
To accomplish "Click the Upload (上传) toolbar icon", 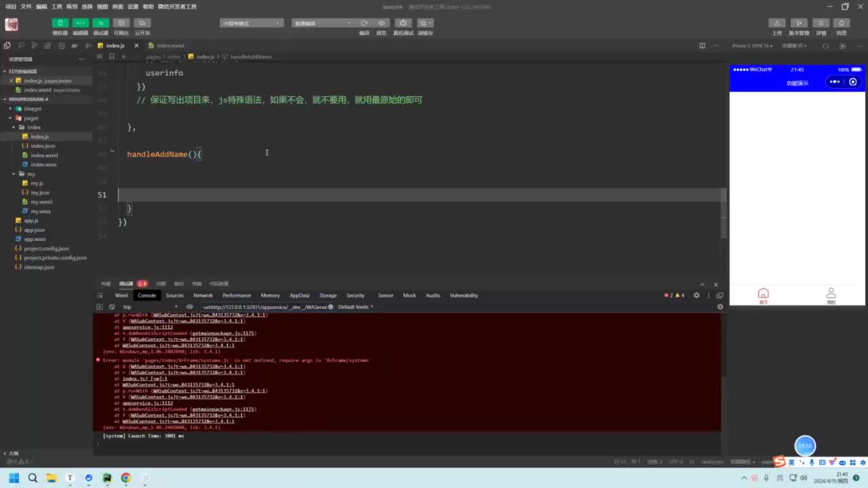I will pyautogui.click(x=777, y=23).
